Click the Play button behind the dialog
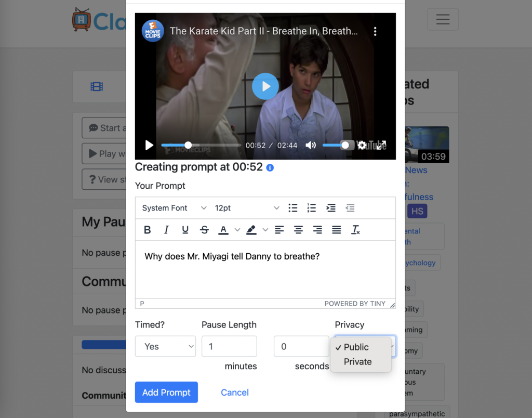This screenshot has width=532, height=418. (104, 154)
